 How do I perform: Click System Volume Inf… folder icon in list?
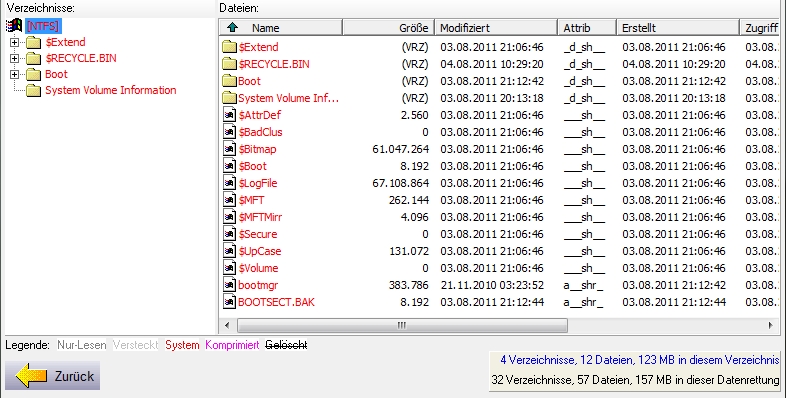click(x=229, y=98)
